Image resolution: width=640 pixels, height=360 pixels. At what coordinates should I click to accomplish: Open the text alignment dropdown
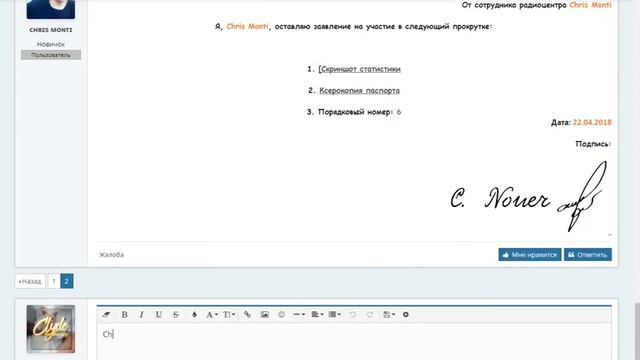pos(317,314)
